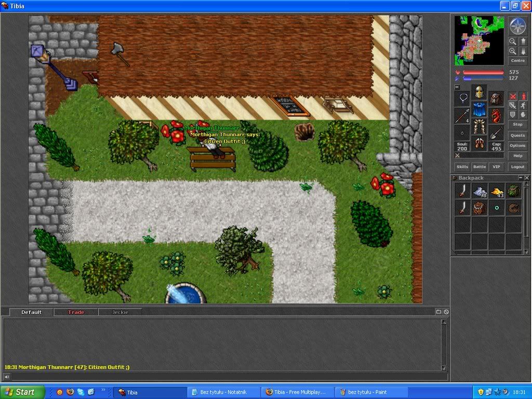Select the amulet necklace slot
This screenshot has width=532, height=399.
(462, 98)
